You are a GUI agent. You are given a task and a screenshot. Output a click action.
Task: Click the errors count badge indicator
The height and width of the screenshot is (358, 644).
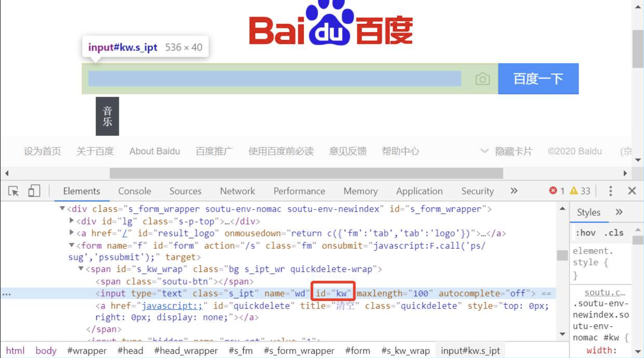pyautogui.click(x=556, y=190)
